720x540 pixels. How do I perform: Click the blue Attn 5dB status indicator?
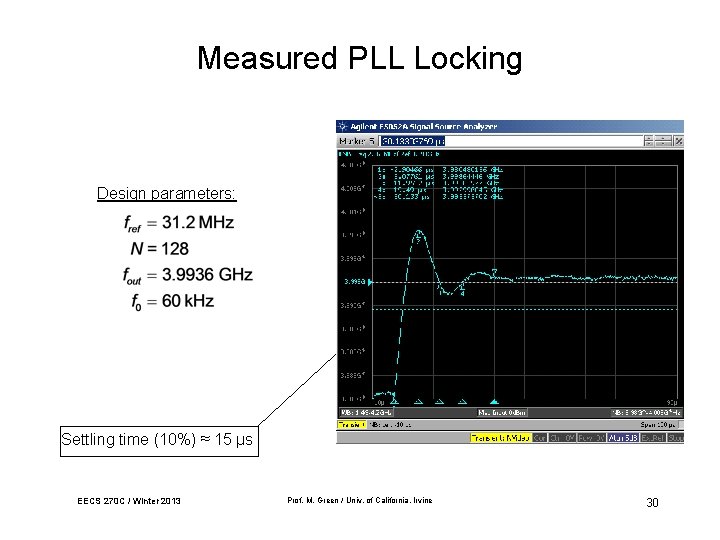[623, 438]
